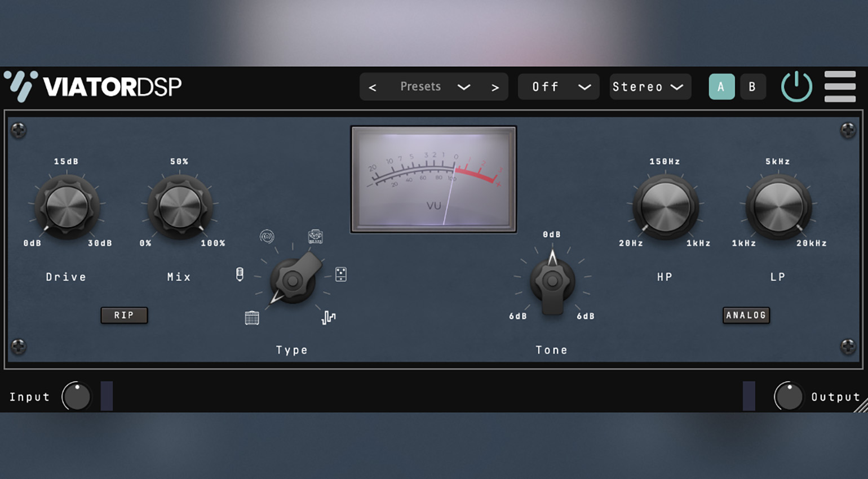Expand the Off dropdown menu

click(558, 87)
